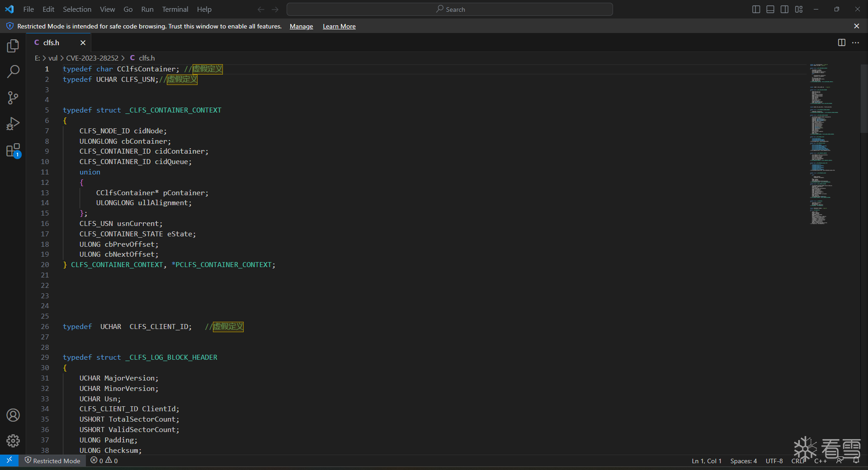Close the clfs.h editor tab
Image resolution: width=868 pixels, height=470 pixels.
[x=83, y=42]
